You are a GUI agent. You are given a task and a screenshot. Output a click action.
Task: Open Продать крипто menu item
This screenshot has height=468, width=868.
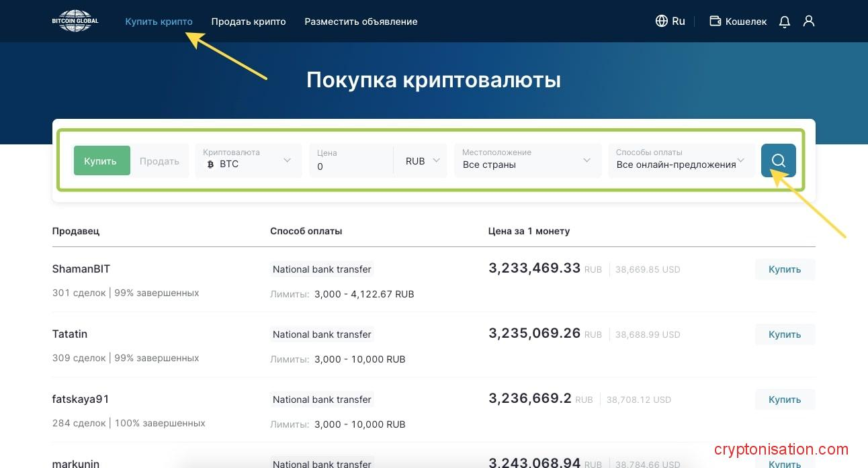click(x=249, y=21)
